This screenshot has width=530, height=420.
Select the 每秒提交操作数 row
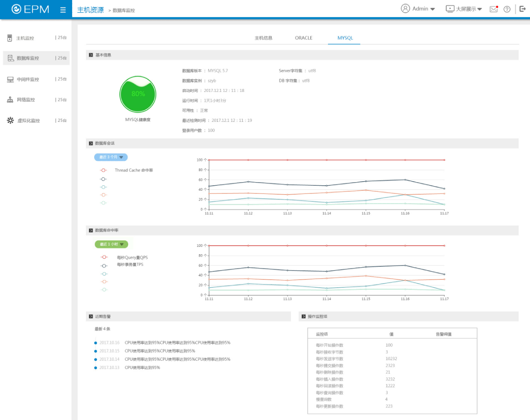pyautogui.click(x=392, y=366)
